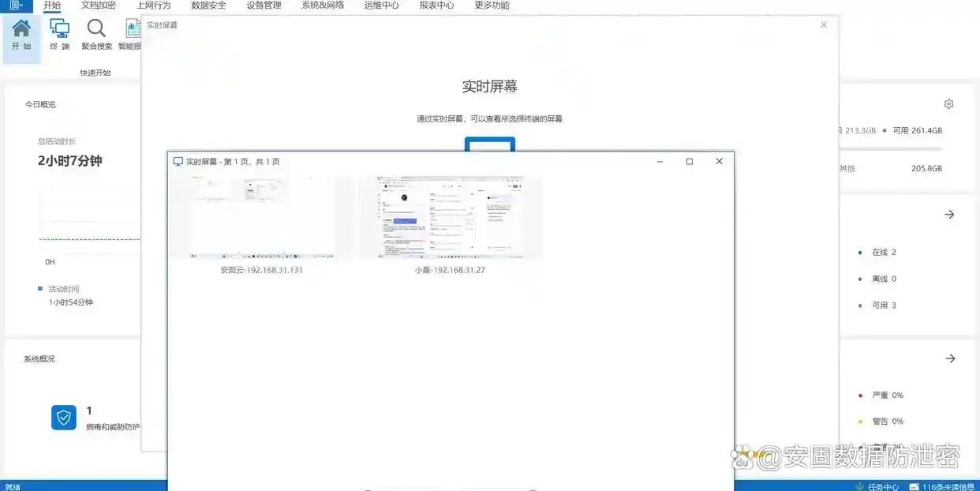980x491 pixels.
Task: Open the 运维中心 ribbon tab
Action: [x=382, y=6]
